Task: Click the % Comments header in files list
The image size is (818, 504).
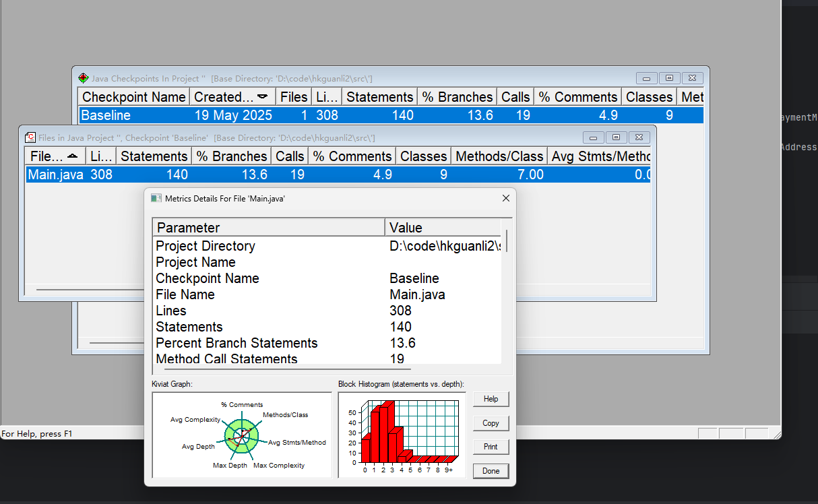Action: [x=352, y=156]
